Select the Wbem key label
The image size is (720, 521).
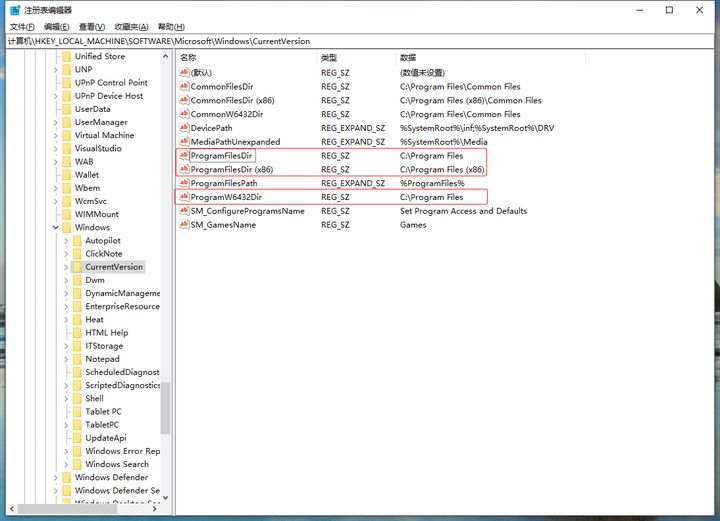click(87, 188)
